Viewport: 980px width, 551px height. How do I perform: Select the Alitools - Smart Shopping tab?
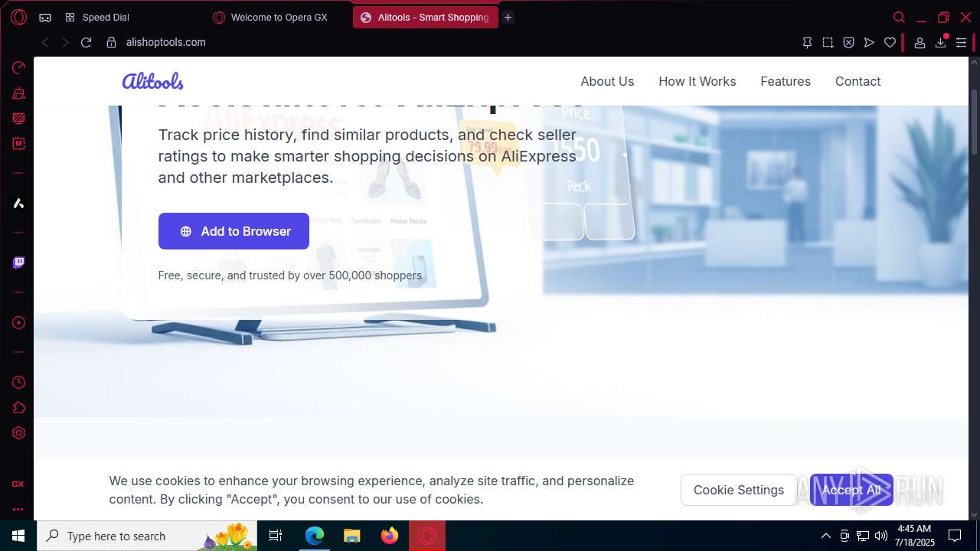pyautogui.click(x=426, y=17)
